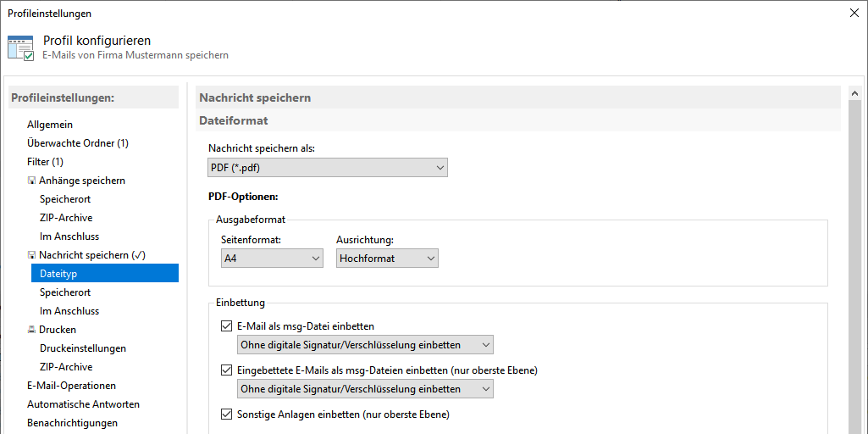This screenshot has height=434, width=868.
Task: Toggle Eingebettete E-Mails als msg-Dateien einbetten
Action: pyautogui.click(x=226, y=370)
